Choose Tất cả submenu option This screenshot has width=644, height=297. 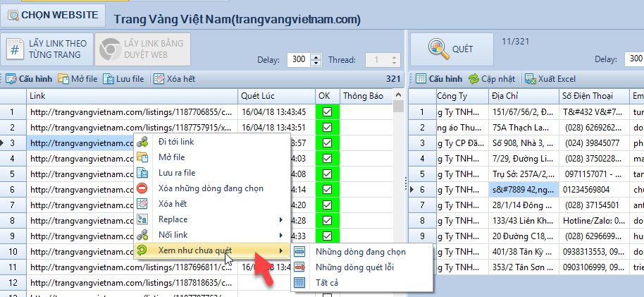(x=361, y=283)
